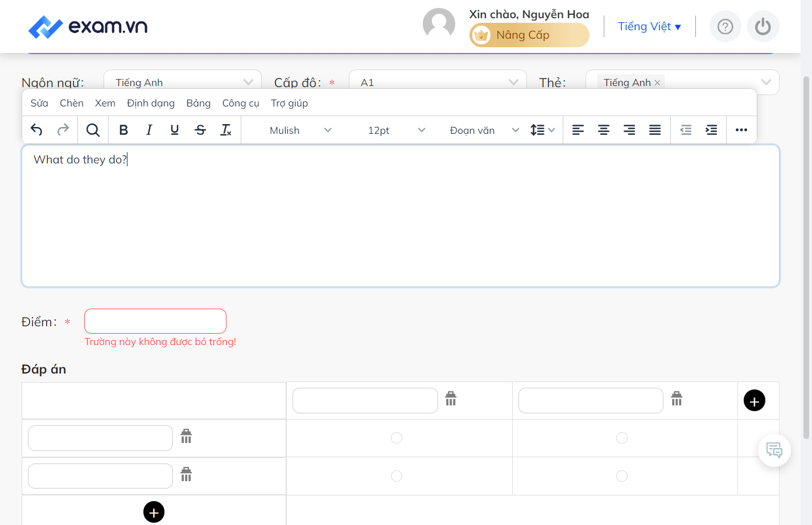Toggle strikethrough formatting
The height and width of the screenshot is (525, 812).
(200, 130)
